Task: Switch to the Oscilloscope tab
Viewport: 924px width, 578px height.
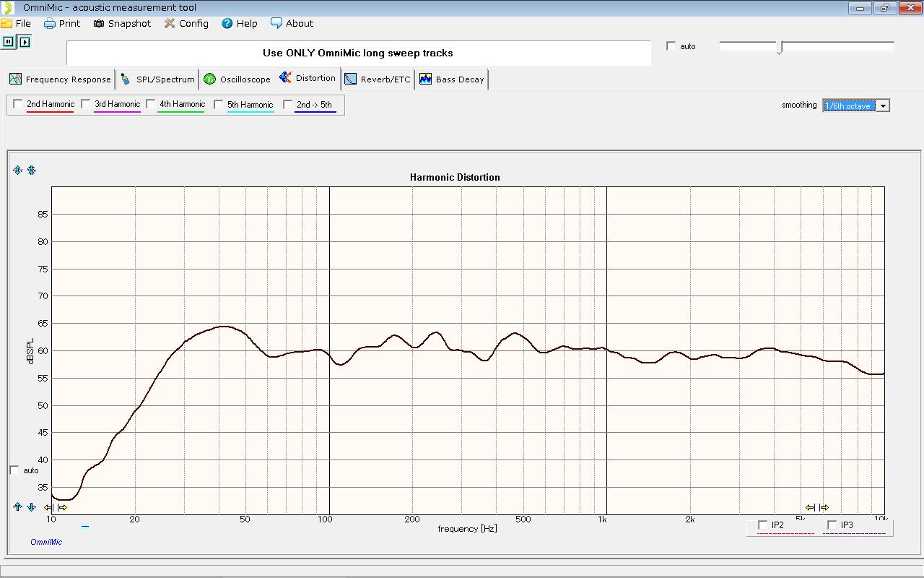Action: [237, 79]
